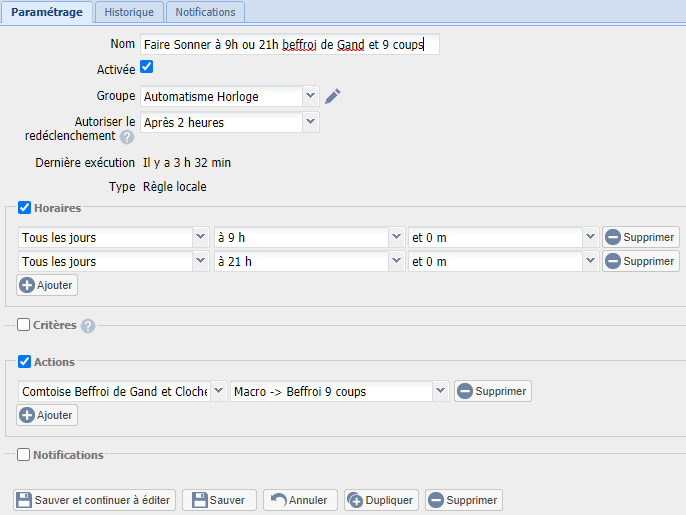Toggle the Horaires section checkbox
The image size is (686, 515).
click(25, 208)
